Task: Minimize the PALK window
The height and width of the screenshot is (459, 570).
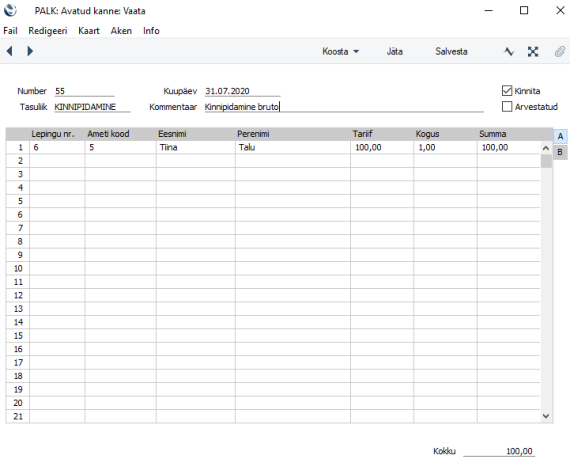Action: tap(489, 11)
